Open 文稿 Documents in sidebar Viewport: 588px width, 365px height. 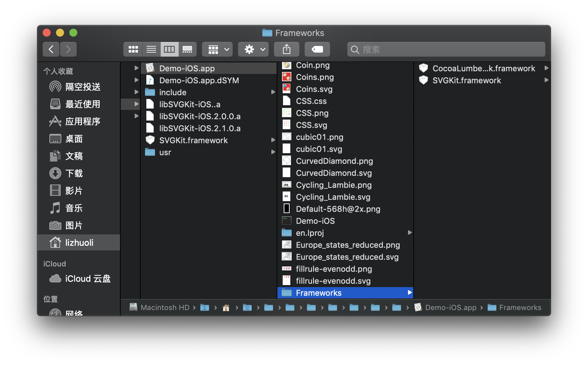(x=79, y=156)
